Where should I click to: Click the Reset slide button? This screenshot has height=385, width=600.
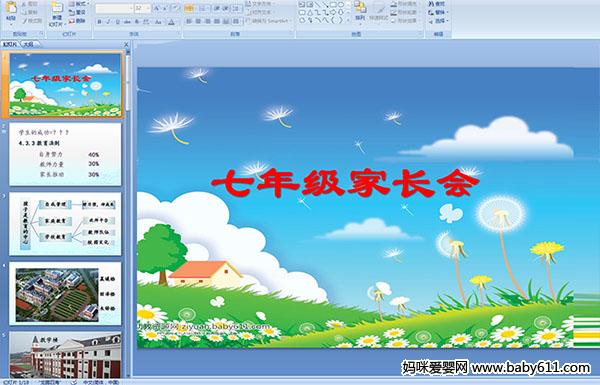pos(77,12)
